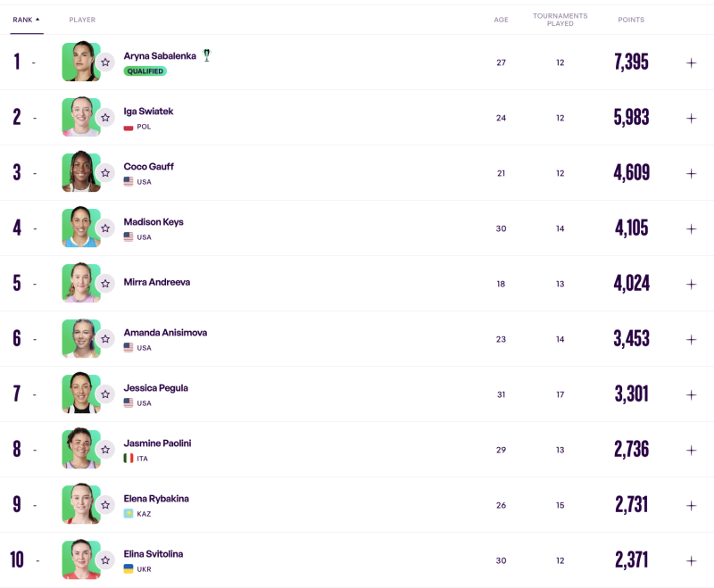Viewport: 714px width, 588px height.
Task: Toggle favorite star for Iga Swiatek
Action: click(105, 118)
